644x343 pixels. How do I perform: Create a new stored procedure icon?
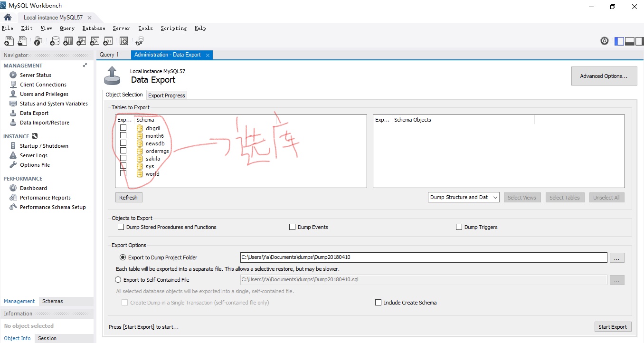95,41
